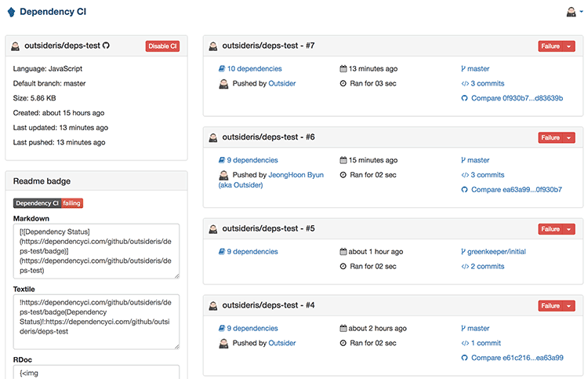Click the Dependency CI brand title

click(53, 12)
